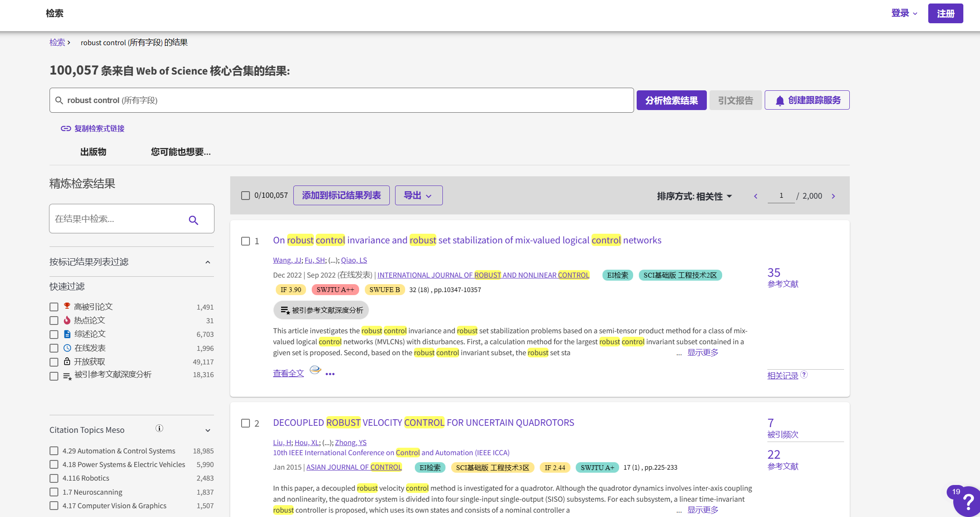Click the info icon beside Citation Topics Meso
Image resolution: width=980 pixels, height=517 pixels.
159,428
